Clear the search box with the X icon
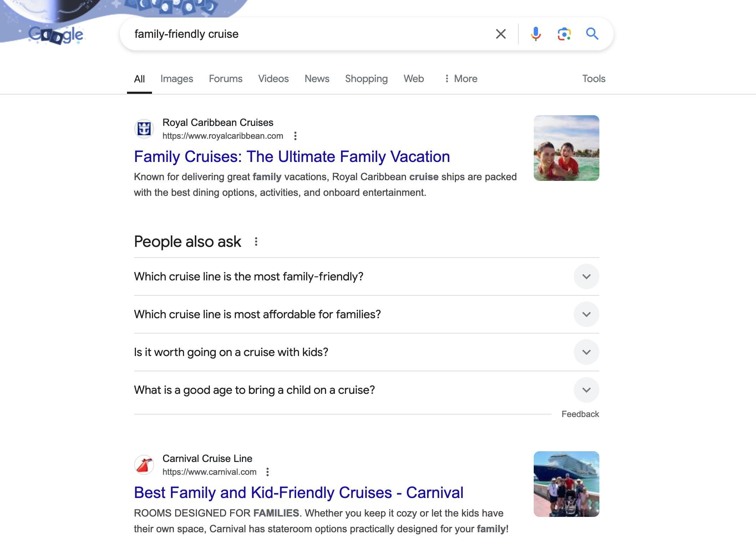The width and height of the screenshot is (756, 544). click(501, 34)
